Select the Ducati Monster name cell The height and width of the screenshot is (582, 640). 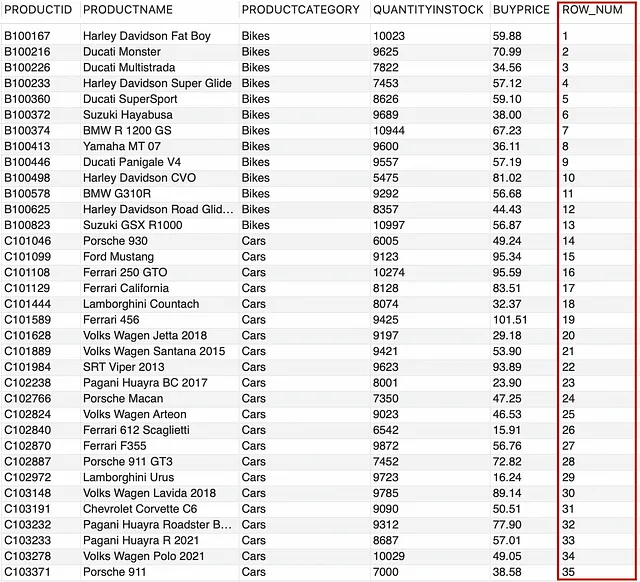click(x=122, y=52)
